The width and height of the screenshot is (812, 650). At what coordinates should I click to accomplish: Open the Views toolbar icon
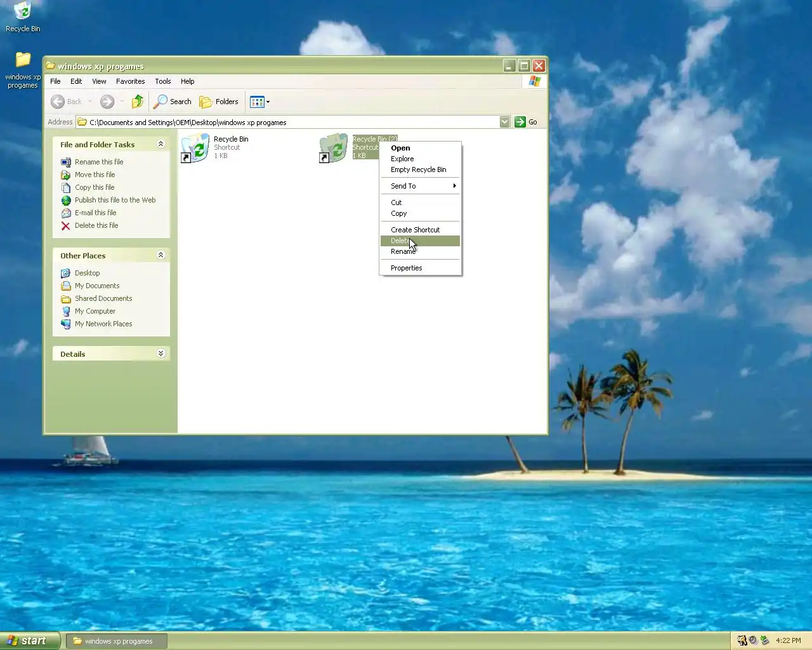pos(257,102)
